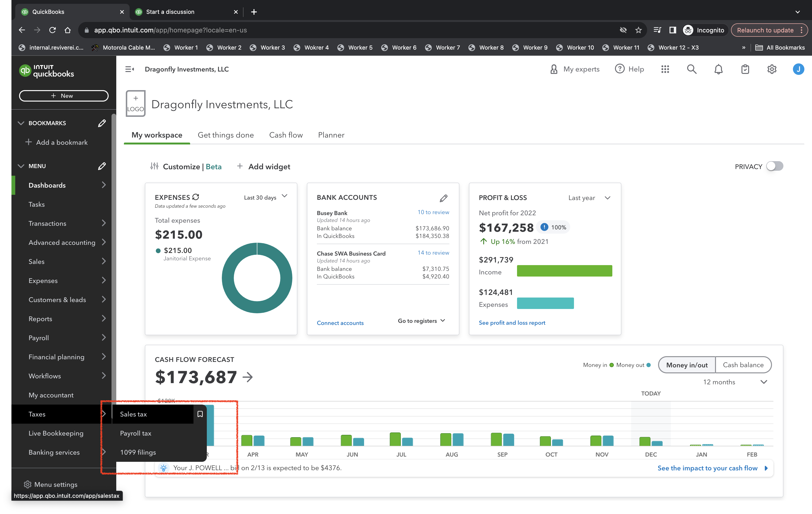Click the notifications bell icon
The width and height of the screenshot is (812, 514).
coord(718,69)
